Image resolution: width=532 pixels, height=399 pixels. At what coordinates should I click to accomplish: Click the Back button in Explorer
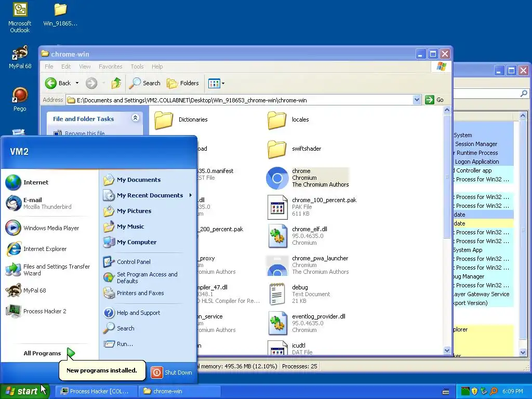(58, 83)
